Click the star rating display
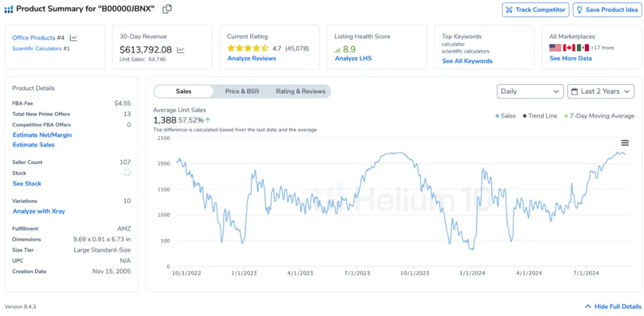 [x=248, y=48]
